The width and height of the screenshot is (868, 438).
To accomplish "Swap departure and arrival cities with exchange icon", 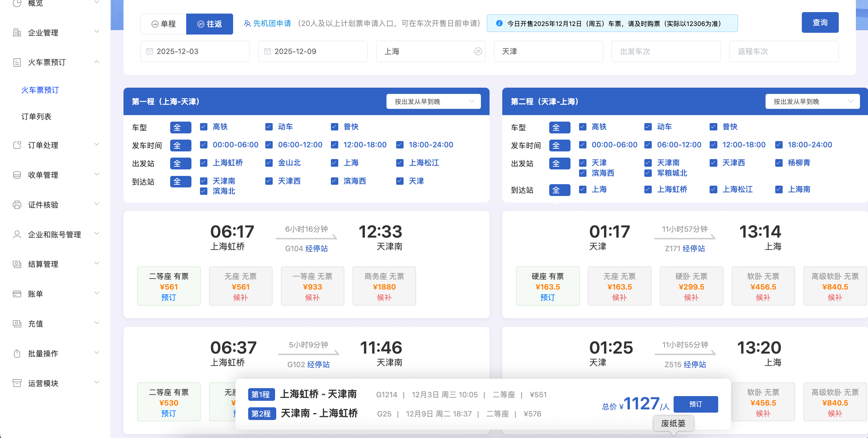I will (478, 51).
